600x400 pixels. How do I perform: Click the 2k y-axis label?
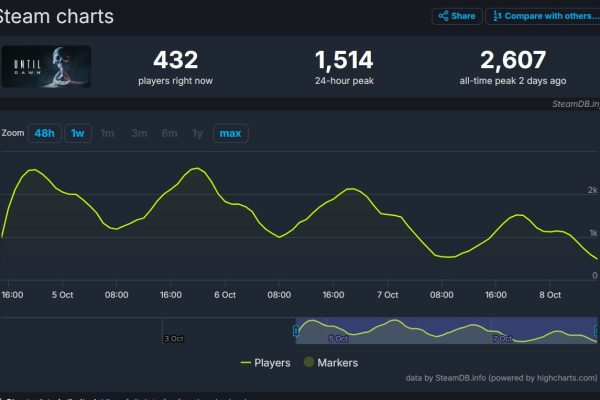593,190
